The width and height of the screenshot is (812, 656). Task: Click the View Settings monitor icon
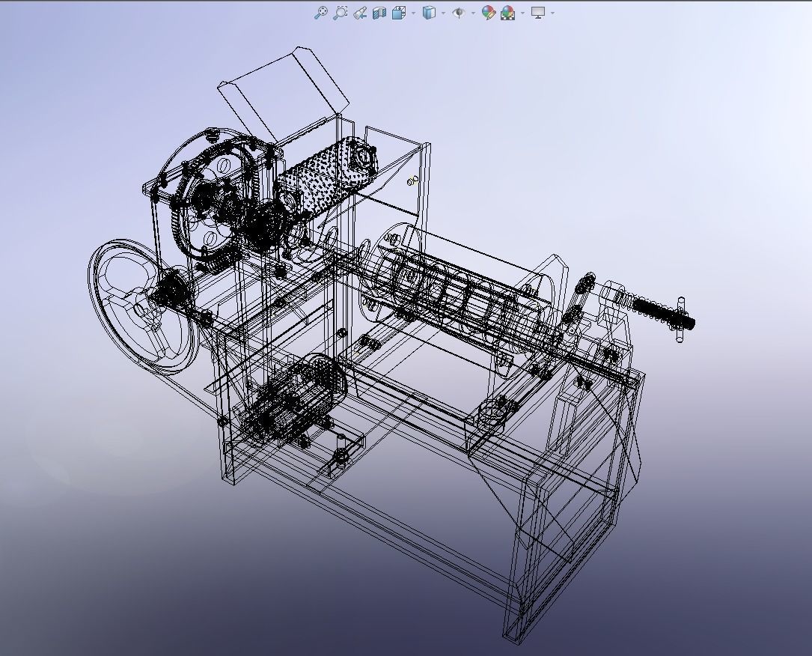(538, 13)
